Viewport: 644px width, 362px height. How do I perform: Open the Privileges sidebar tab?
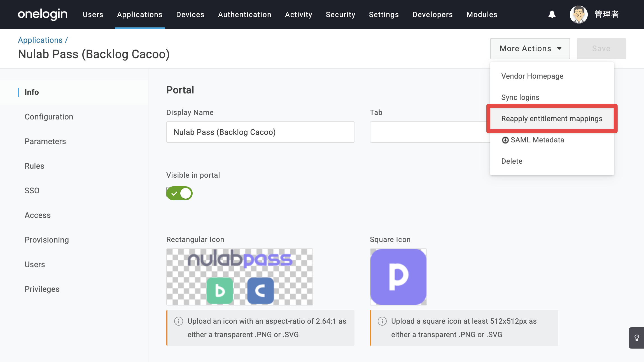tap(74, 289)
